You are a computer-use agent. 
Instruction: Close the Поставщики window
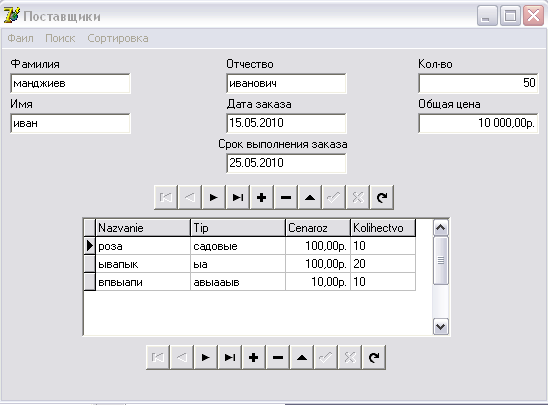[x=533, y=16]
